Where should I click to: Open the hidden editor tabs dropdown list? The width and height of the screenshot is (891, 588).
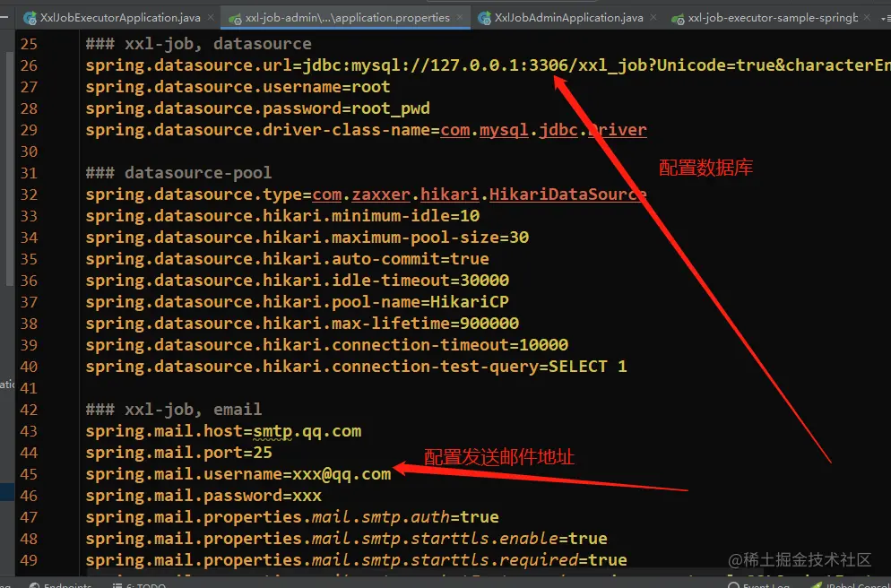pos(886,18)
